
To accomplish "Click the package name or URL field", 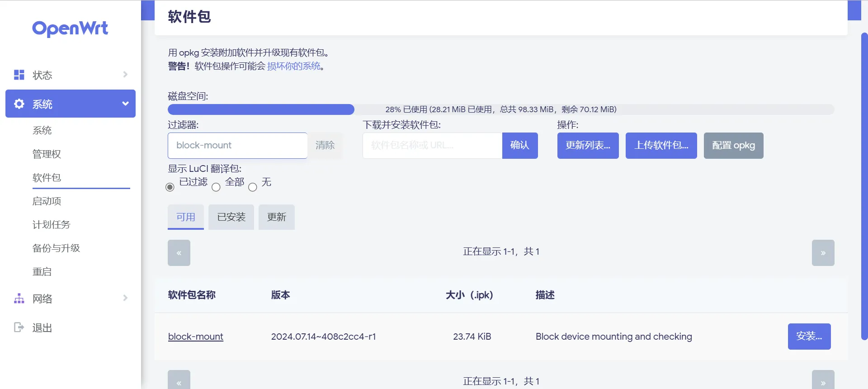I will pyautogui.click(x=432, y=145).
